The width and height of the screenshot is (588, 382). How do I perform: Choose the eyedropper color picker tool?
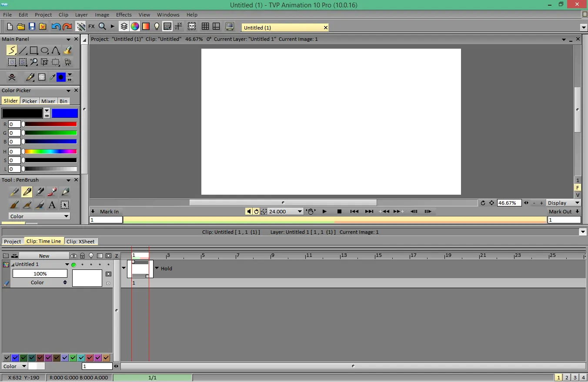coord(52,77)
